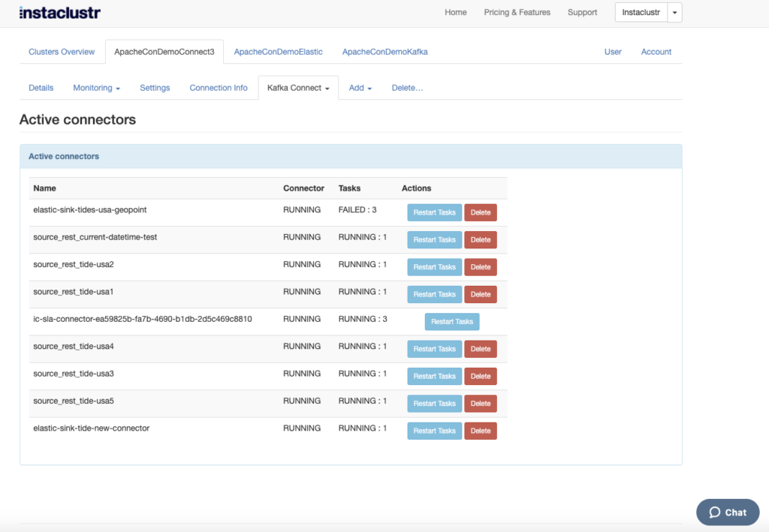Restart tasks for elastic-sink-tide-new-connector
This screenshot has height=532, width=769.
[435, 431]
